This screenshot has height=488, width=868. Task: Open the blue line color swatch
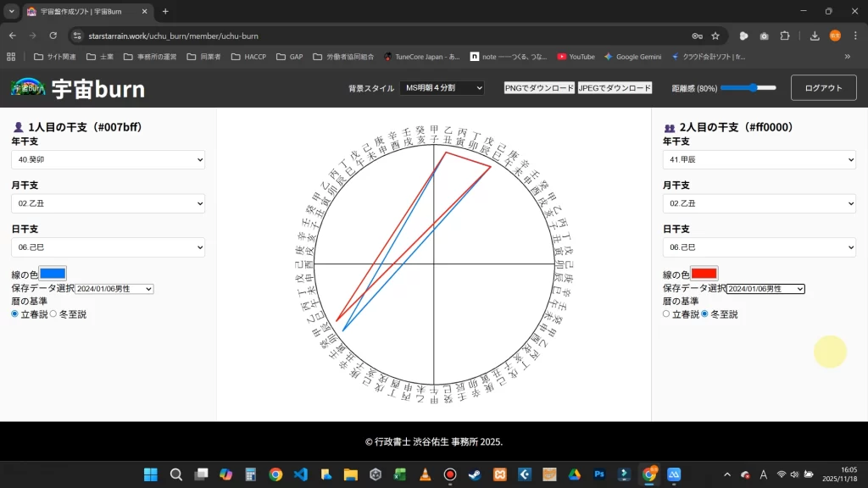(53, 274)
